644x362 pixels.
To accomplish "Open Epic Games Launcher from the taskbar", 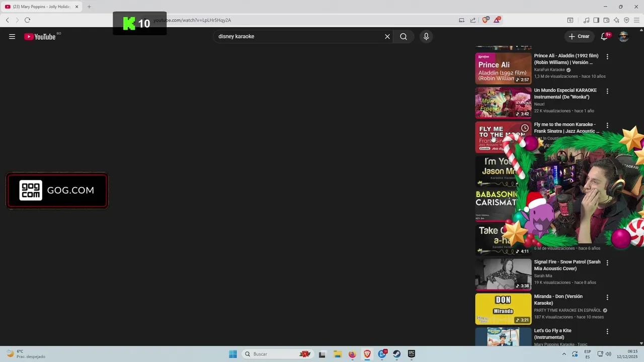I will [412, 354].
